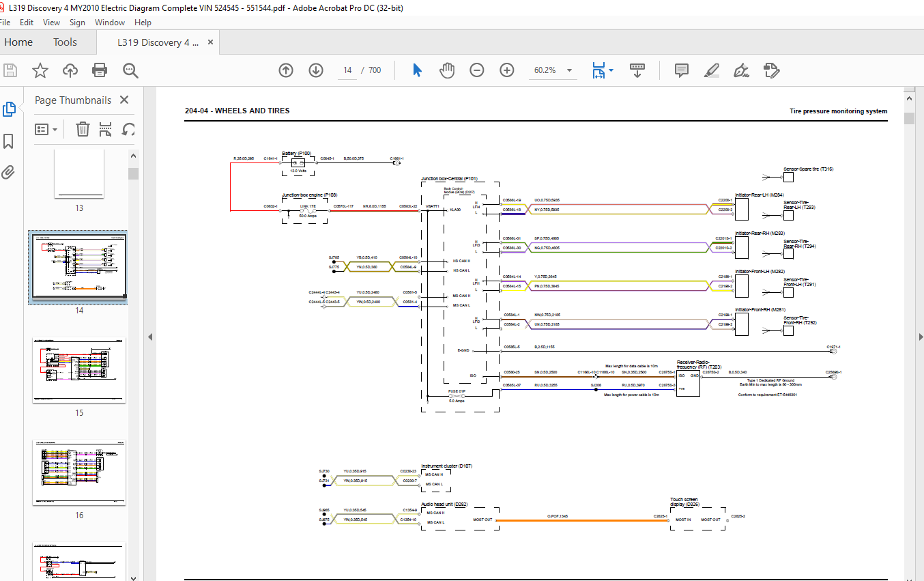924x581 pixels.
Task: Click 'Tire pressure monitoring system' title text
Action: (838, 111)
